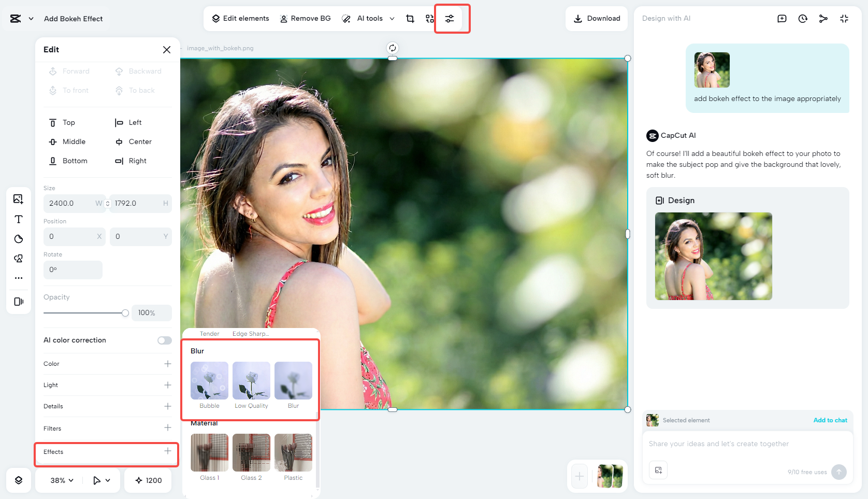Open the zoom level 38% dropdown
This screenshot has height=499, width=868.
[x=59, y=480]
